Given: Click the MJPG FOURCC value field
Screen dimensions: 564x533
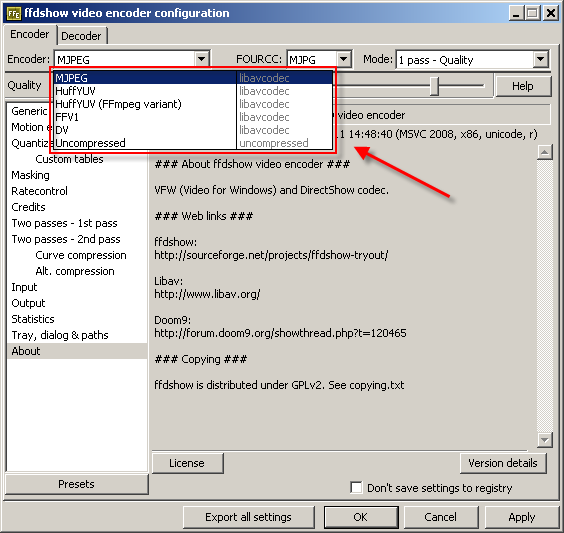Looking at the screenshot, I should pyautogui.click(x=312, y=59).
